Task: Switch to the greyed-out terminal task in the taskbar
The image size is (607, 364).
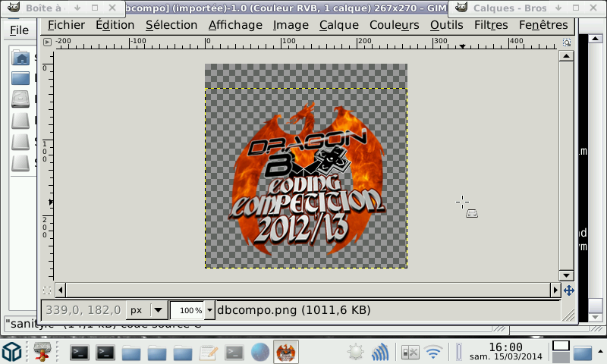Action: (x=234, y=353)
